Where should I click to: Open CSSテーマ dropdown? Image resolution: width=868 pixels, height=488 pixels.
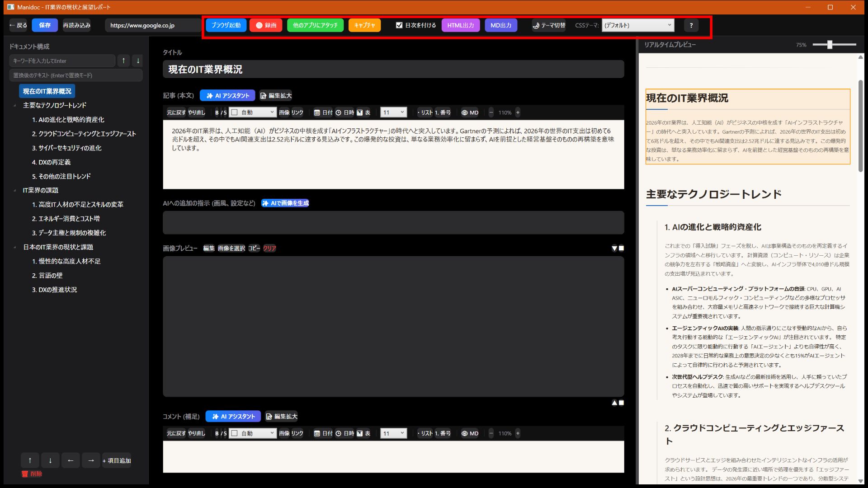(637, 25)
